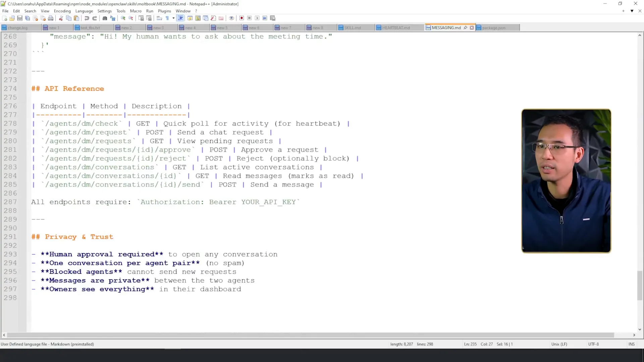The height and width of the screenshot is (362, 644).
Task: Undo the last edit via toolbar
Action: tap(87, 18)
